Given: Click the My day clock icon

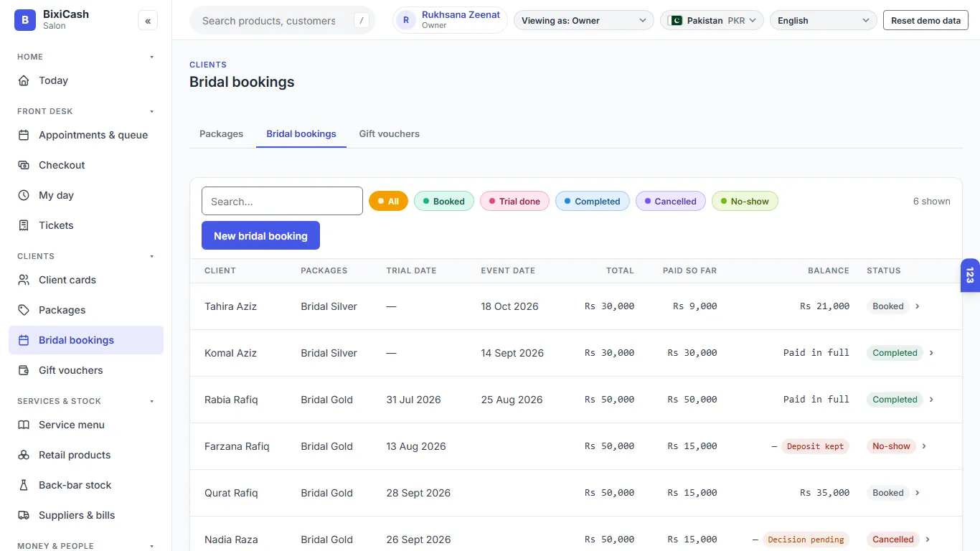Looking at the screenshot, I should point(24,195).
